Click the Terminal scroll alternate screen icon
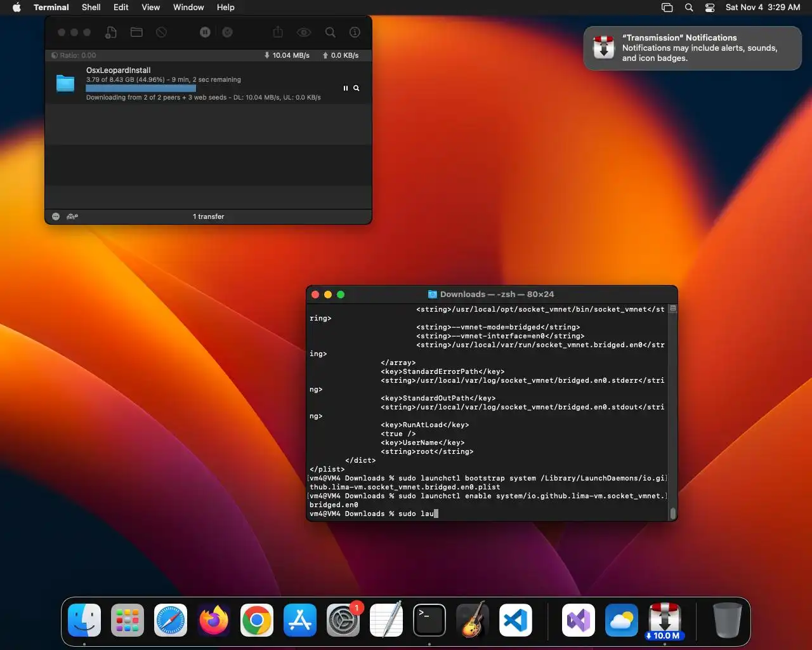This screenshot has height=650, width=812. click(x=673, y=308)
